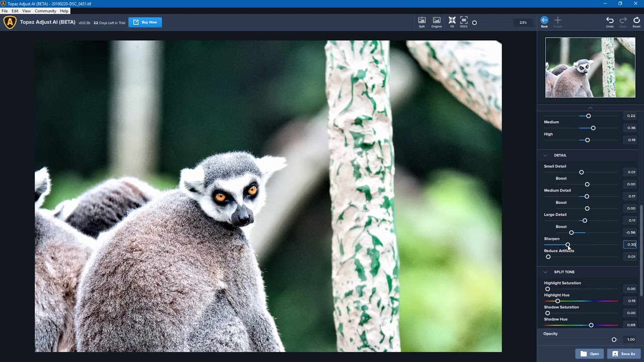Click the '22 Days Left in Trial' text
This screenshot has height=362, width=644.
[109, 23]
